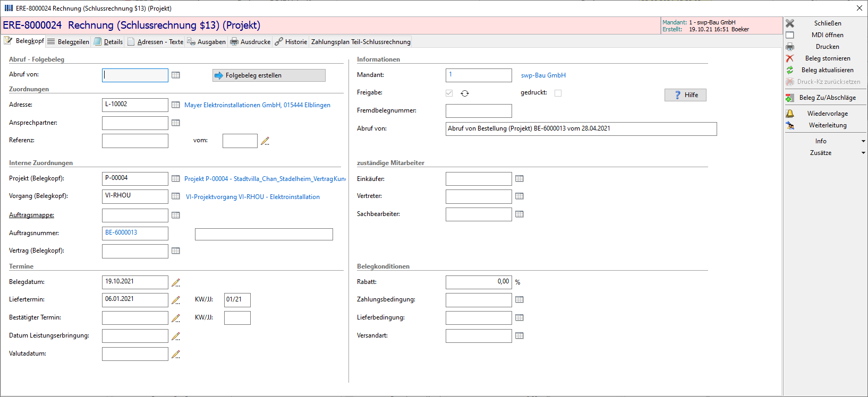This screenshot has width=868, height=397.
Task: Click the Rabatt percentage field
Action: (x=479, y=282)
